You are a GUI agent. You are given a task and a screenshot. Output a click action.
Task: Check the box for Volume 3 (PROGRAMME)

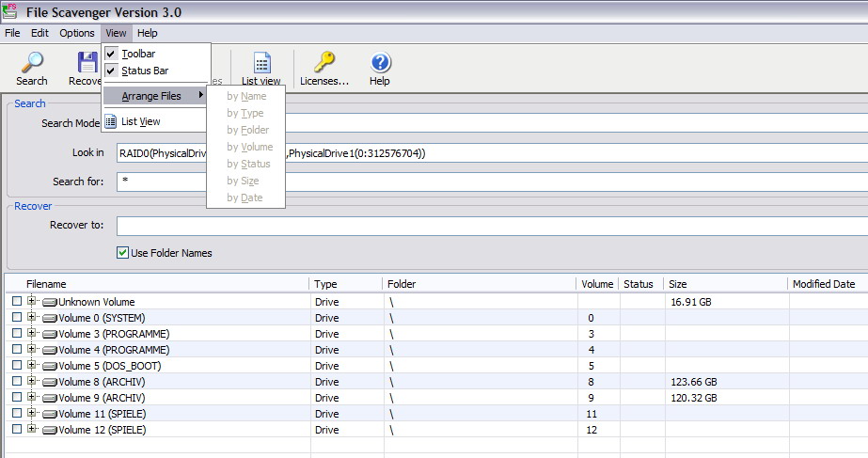click(17, 333)
